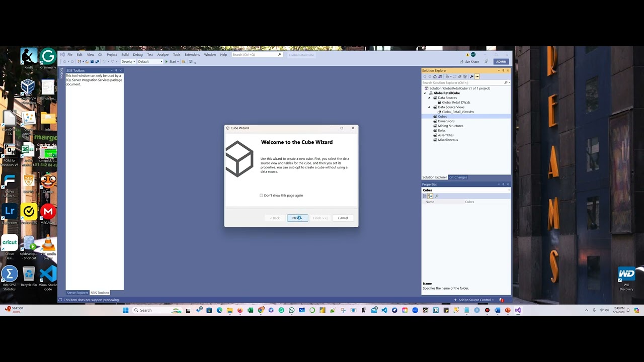Click Show All Files in Solution Explorer
The height and width of the screenshot is (362, 644).
(464, 76)
